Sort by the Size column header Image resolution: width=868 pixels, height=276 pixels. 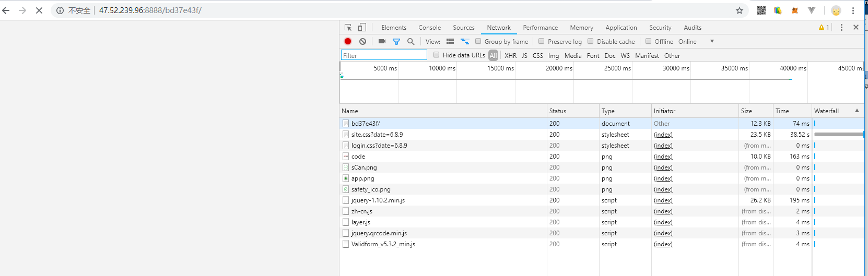756,111
